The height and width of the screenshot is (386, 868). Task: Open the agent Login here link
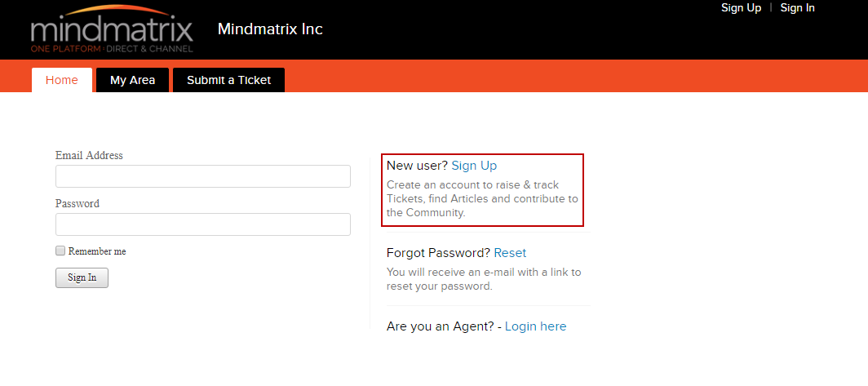(535, 326)
